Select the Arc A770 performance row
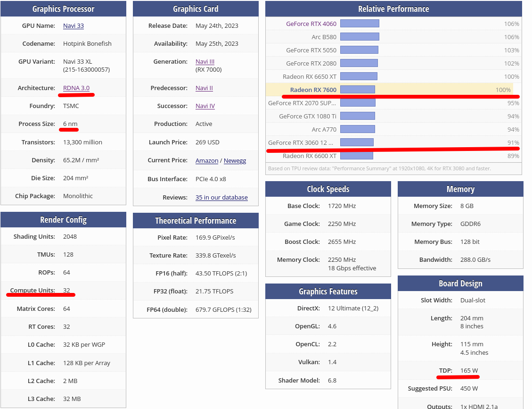Image resolution: width=532 pixels, height=409 pixels. click(x=393, y=129)
